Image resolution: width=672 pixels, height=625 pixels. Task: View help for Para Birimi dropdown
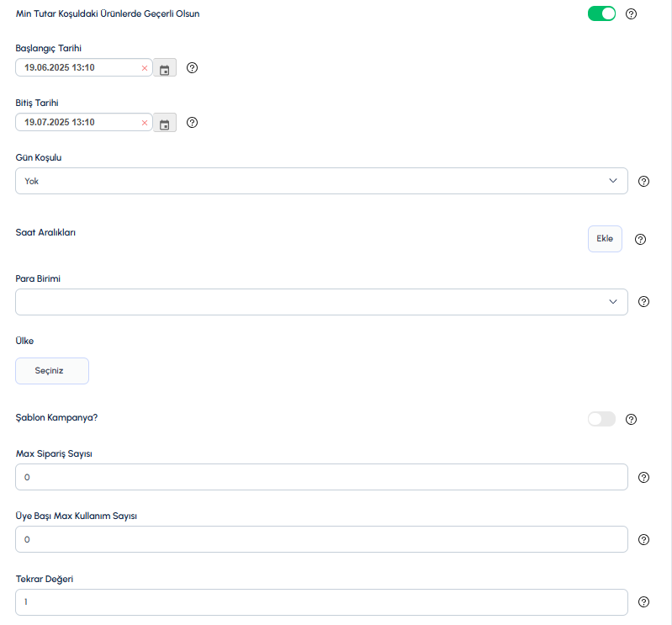[643, 302]
